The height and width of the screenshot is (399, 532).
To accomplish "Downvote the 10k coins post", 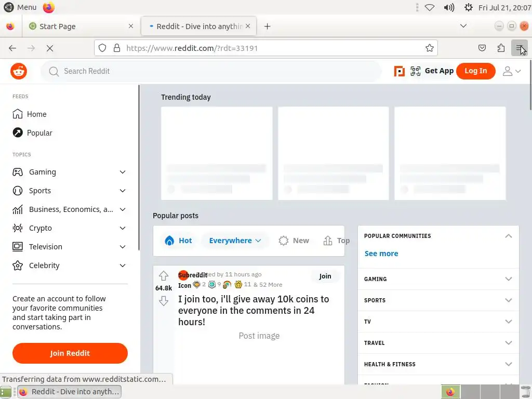I will pos(164,301).
